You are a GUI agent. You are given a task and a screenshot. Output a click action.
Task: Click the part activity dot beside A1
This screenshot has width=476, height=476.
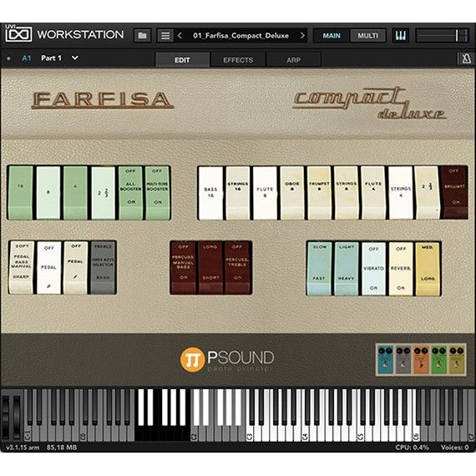pos(9,58)
